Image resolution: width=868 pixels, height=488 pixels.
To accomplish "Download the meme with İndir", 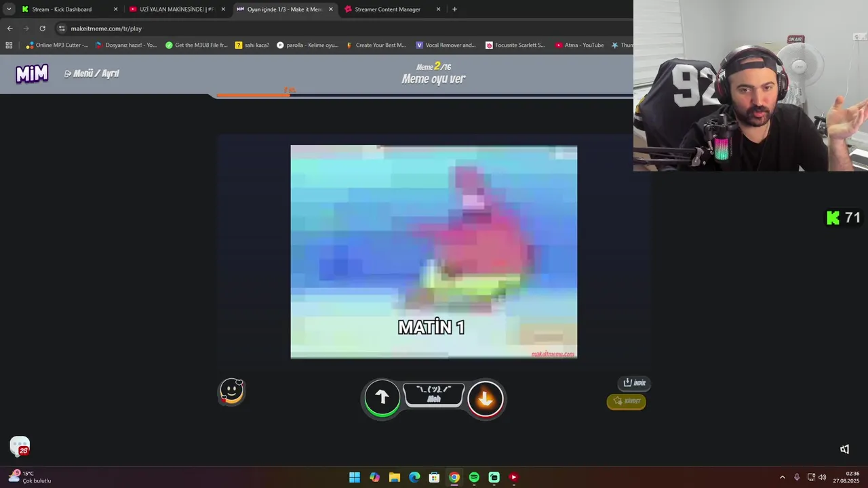I will (x=635, y=383).
